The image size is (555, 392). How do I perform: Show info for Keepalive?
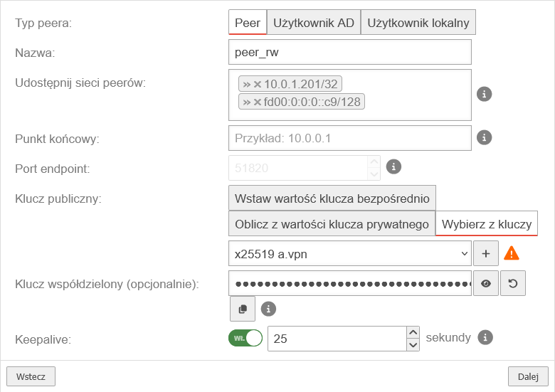pos(485,337)
